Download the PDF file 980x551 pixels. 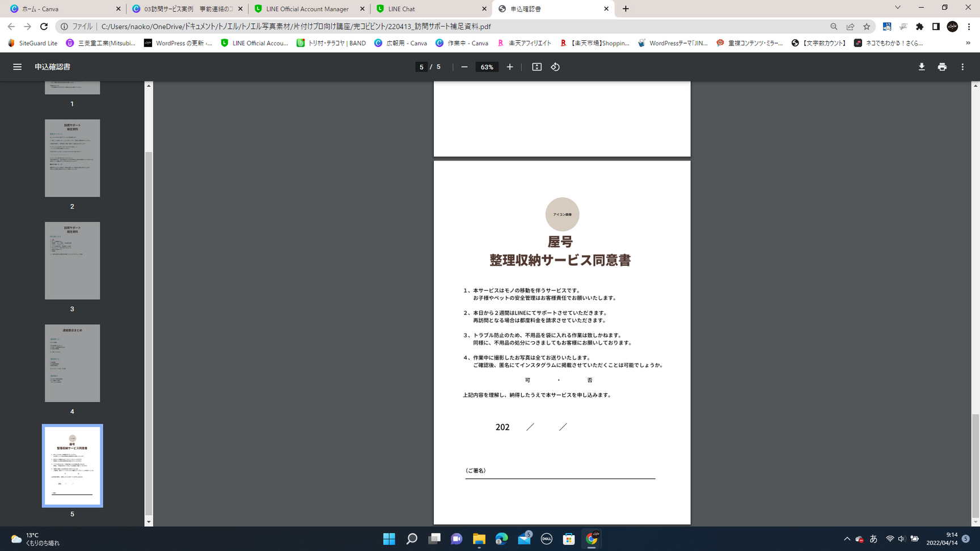click(x=922, y=67)
